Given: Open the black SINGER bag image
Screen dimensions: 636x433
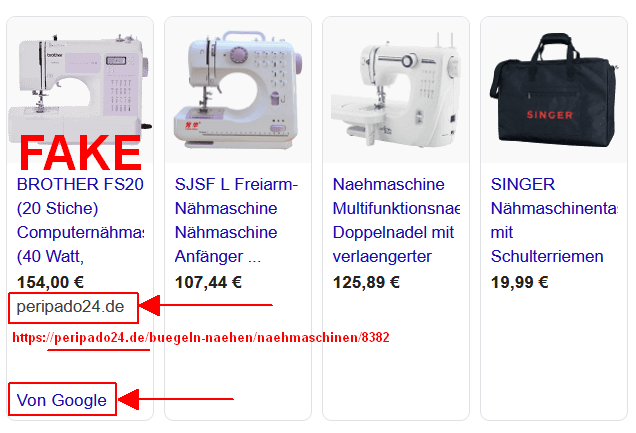Looking at the screenshot, I should 554,90.
